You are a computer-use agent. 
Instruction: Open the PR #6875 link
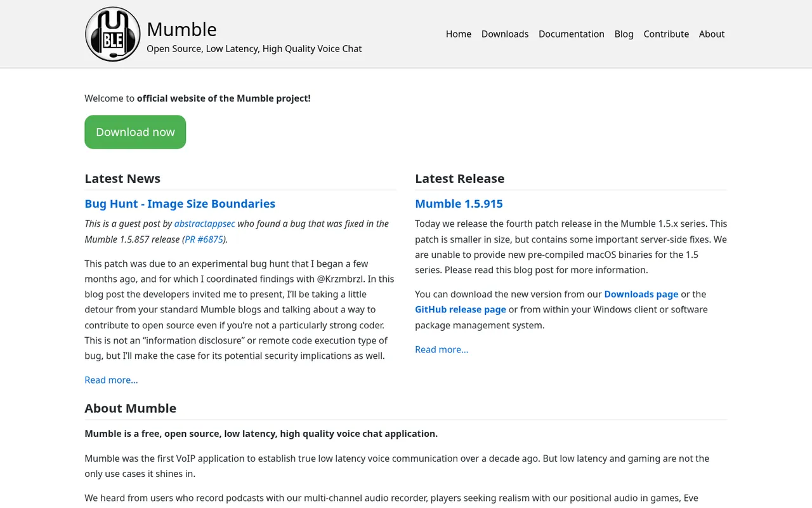(x=204, y=239)
